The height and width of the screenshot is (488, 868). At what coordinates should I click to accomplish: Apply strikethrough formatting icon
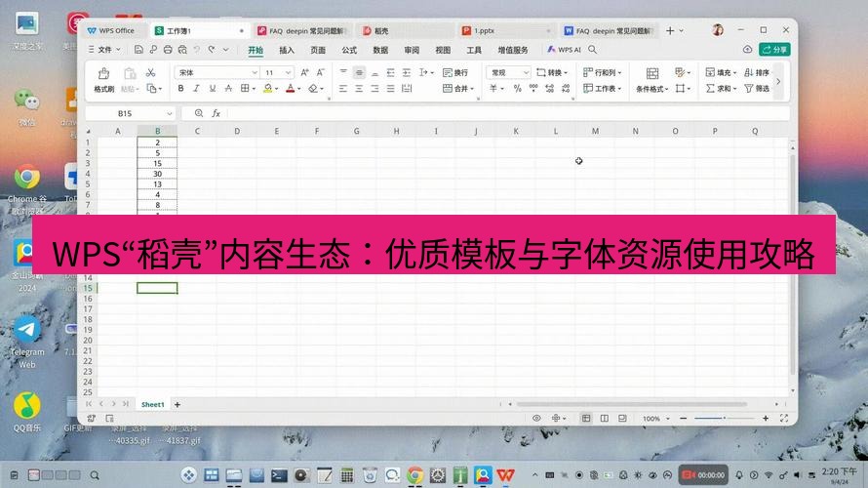pyautogui.click(x=228, y=89)
